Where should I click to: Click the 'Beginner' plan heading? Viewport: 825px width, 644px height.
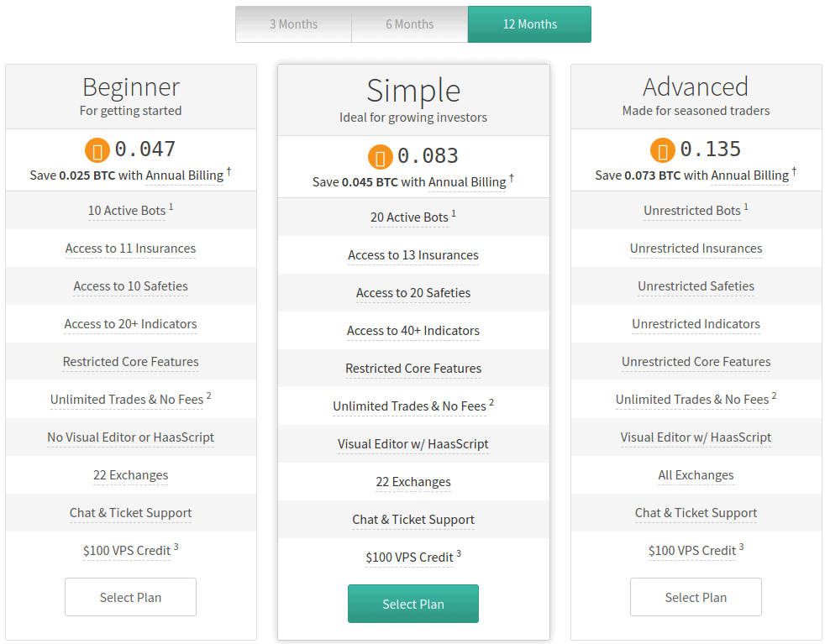(x=131, y=87)
